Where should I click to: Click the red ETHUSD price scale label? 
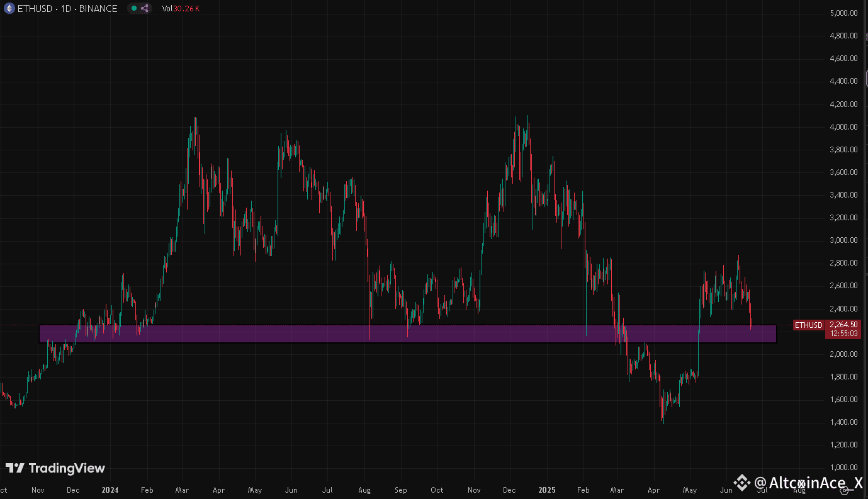[808, 325]
